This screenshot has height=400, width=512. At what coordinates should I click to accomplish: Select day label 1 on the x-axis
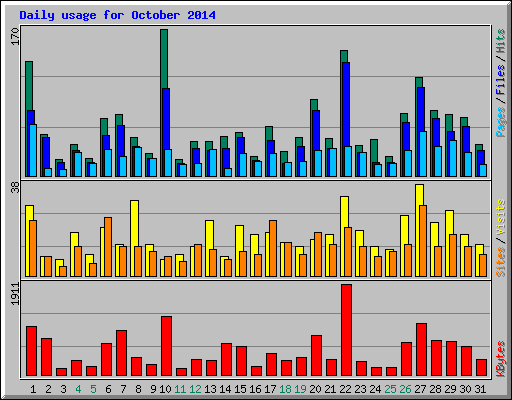pos(33,389)
